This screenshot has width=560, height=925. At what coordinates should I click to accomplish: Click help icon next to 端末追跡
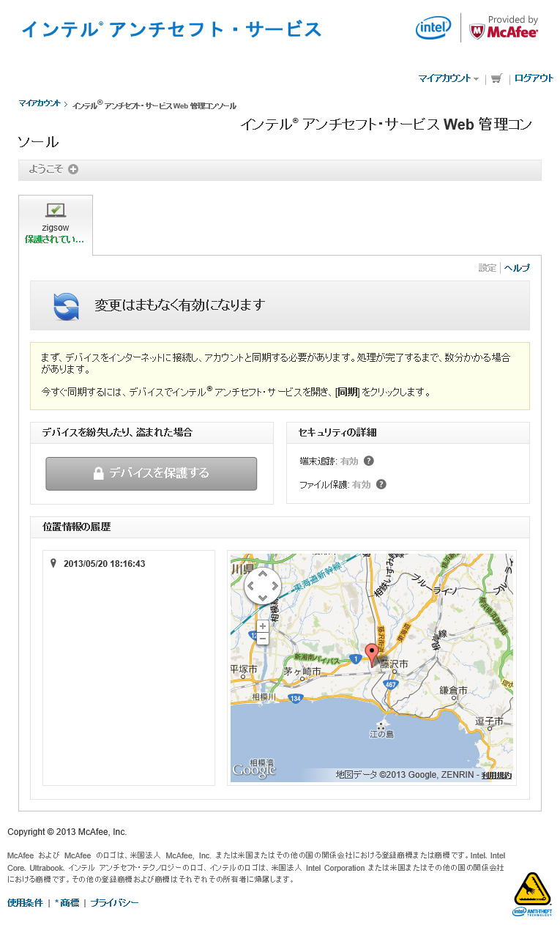[369, 461]
